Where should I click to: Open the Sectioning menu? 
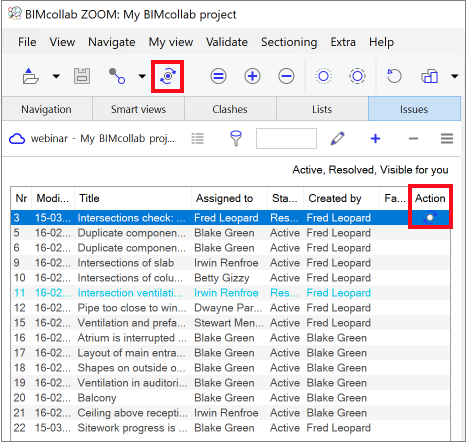tap(289, 42)
